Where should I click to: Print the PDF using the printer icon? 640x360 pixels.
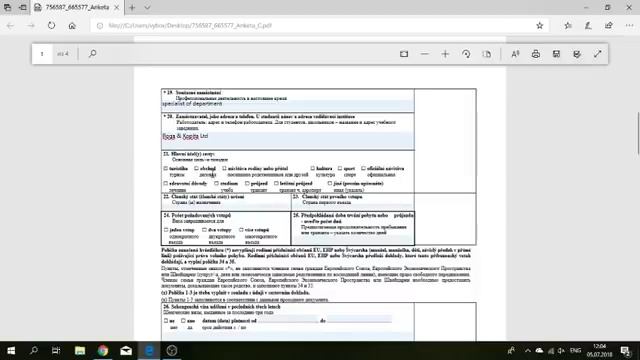[536, 54]
